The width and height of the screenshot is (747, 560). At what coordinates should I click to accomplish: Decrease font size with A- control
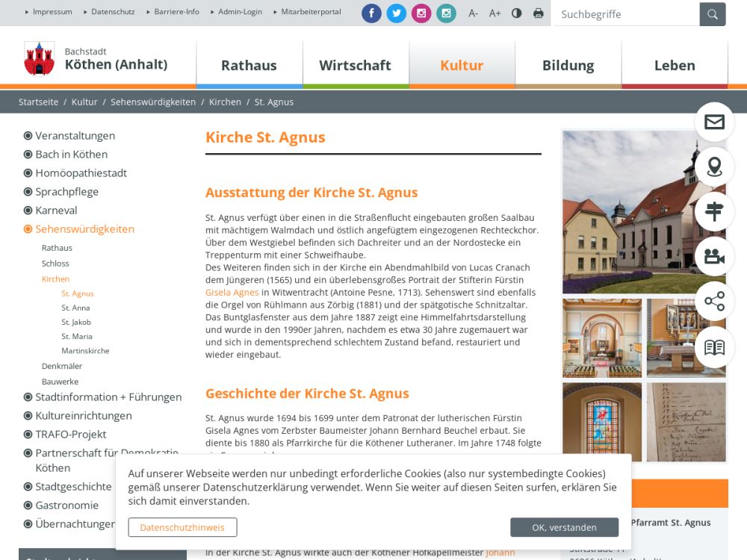point(473,13)
